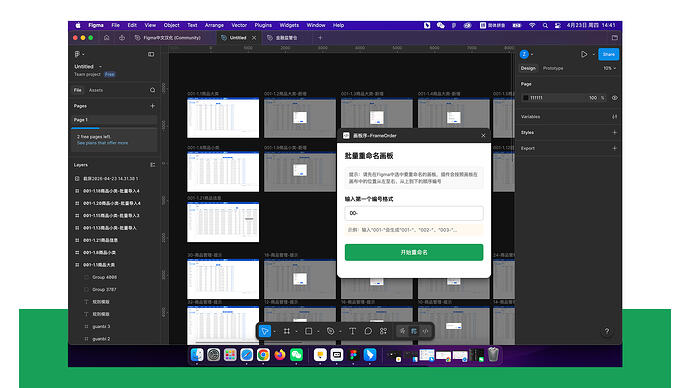
Task: Select the Pen tool in bottom toolbar
Action: 330,331
